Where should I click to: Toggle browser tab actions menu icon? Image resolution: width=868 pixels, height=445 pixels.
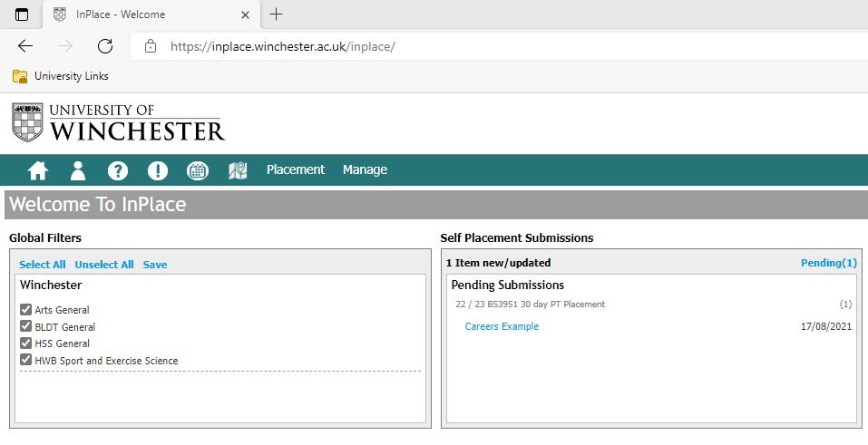[22, 15]
